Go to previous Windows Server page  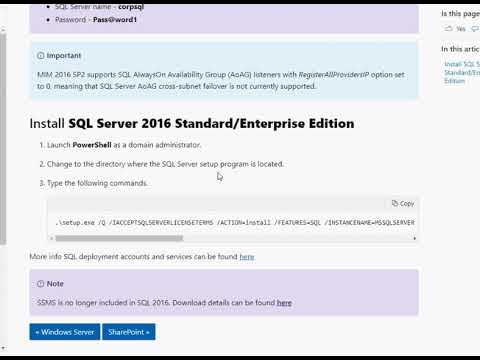coord(65,332)
